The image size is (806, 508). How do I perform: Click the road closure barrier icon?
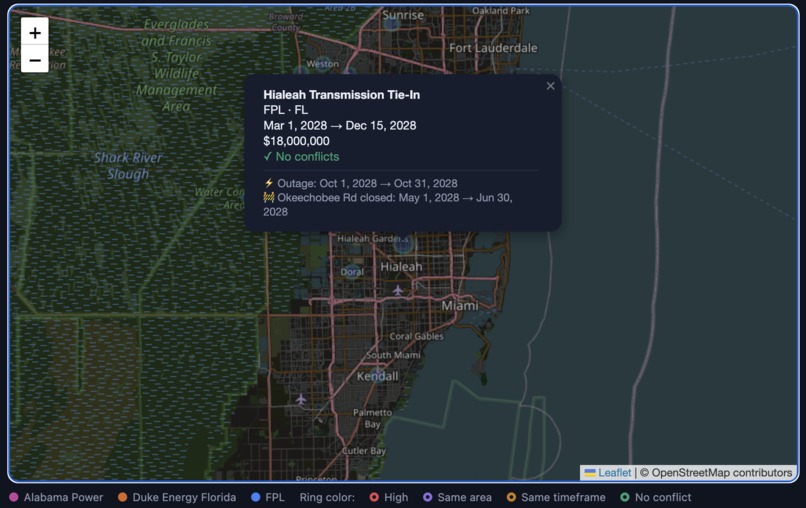[x=269, y=197]
